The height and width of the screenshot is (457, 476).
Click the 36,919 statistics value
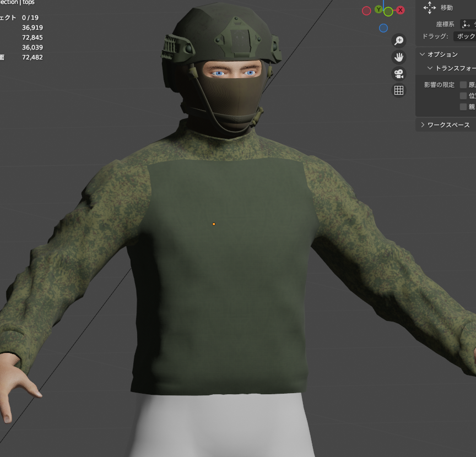(x=33, y=28)
